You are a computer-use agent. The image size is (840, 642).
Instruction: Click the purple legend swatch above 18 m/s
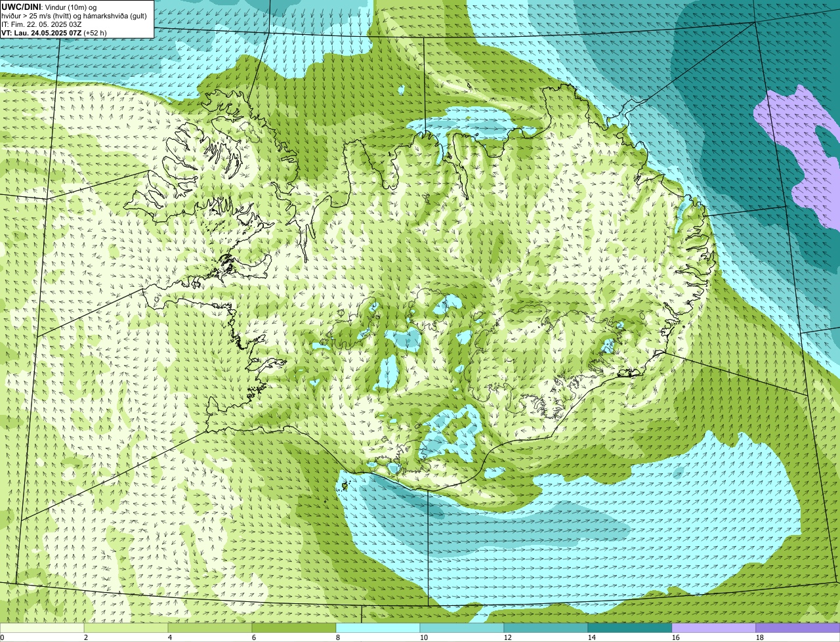coord(798,628)
